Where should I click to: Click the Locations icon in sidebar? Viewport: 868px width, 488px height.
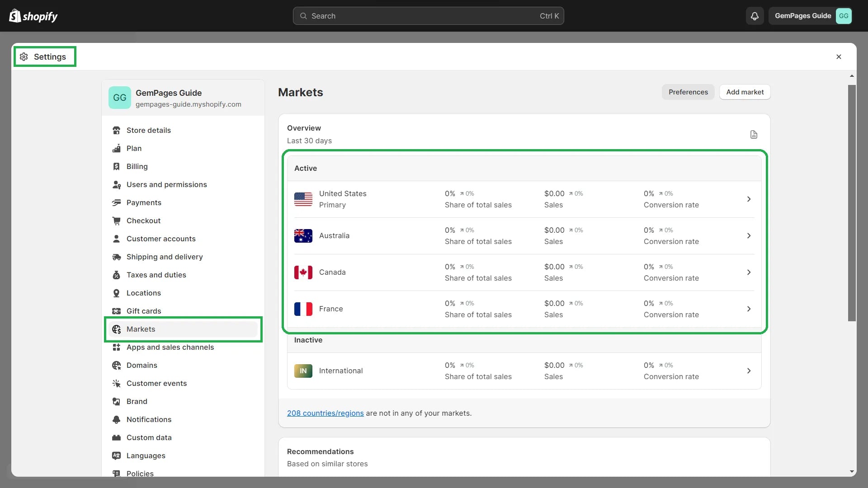coord(118,293)
